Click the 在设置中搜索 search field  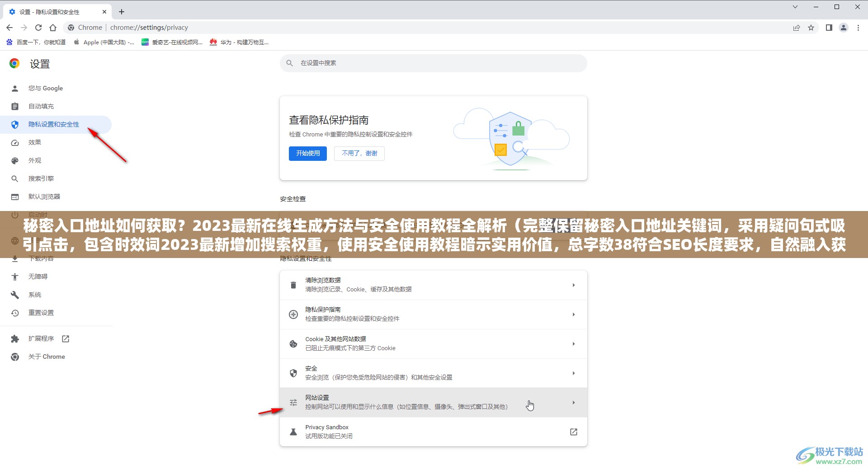click(x=433, y=63)
